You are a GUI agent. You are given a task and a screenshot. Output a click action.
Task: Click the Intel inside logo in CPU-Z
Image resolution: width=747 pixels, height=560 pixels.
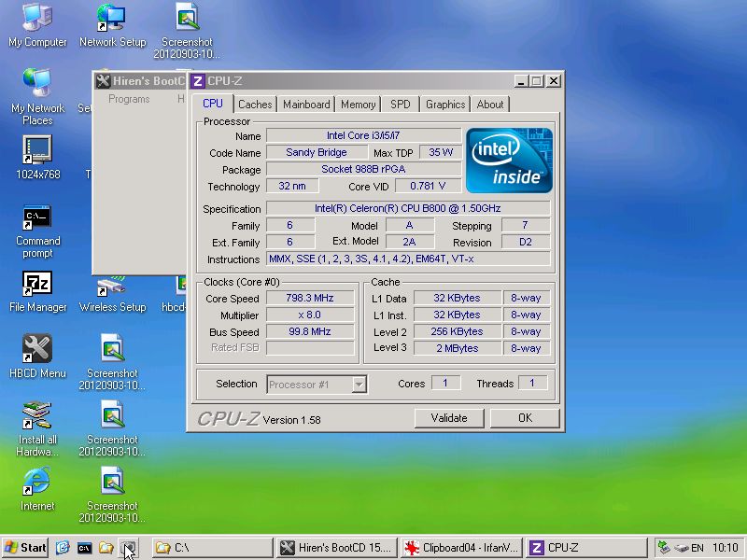pos(509,161)
